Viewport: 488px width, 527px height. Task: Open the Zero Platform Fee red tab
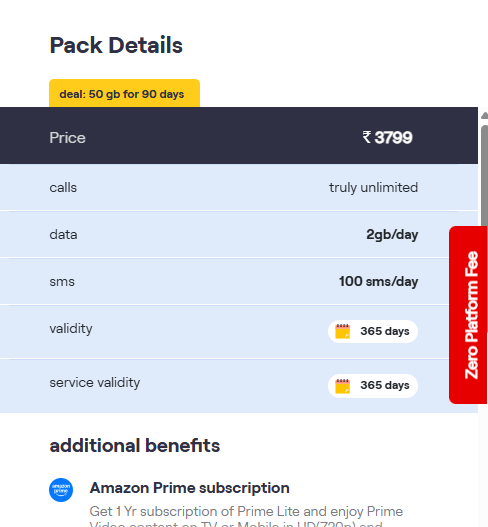[x=468, y=315]
